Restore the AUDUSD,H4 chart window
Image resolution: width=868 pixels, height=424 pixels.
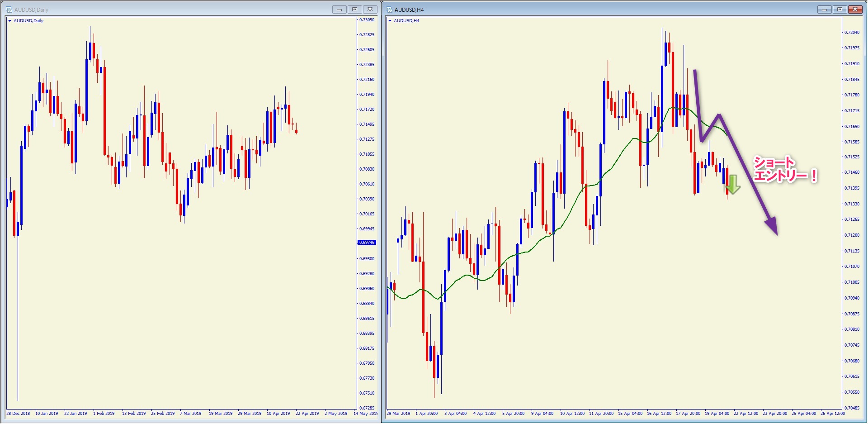tap(840, 10)
